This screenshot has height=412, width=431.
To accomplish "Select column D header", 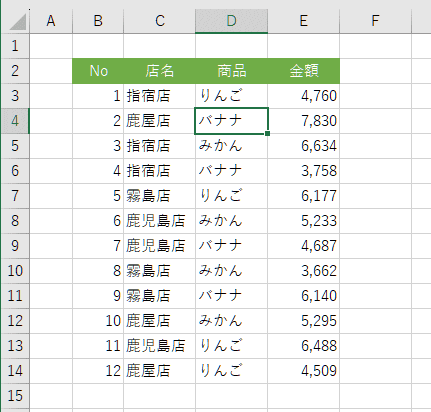I will click(231, 21).
